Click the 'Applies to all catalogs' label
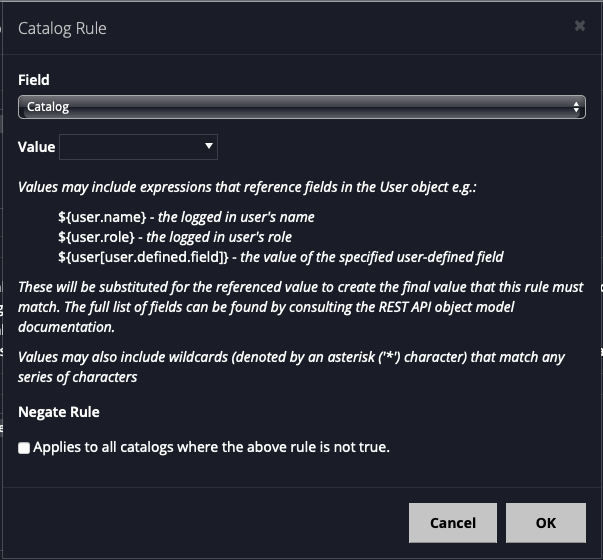The height and width of the screenshot is (560, 603). coord(212,447)
